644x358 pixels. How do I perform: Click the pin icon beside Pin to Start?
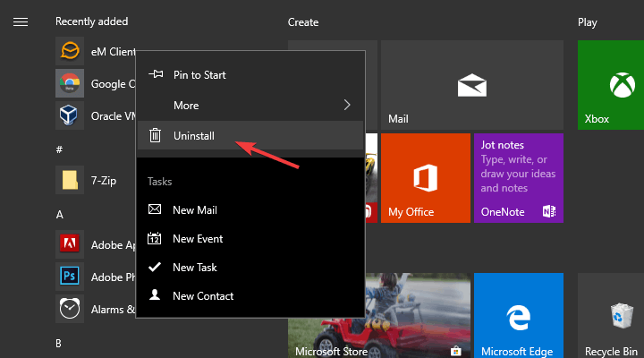(x=156, y=74)
